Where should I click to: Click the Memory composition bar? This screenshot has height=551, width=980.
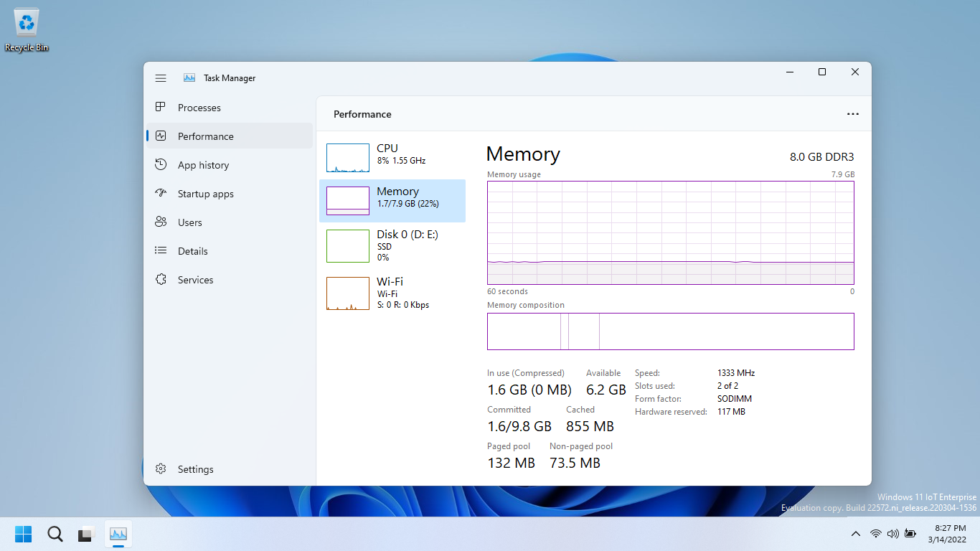tap(671, 331)
